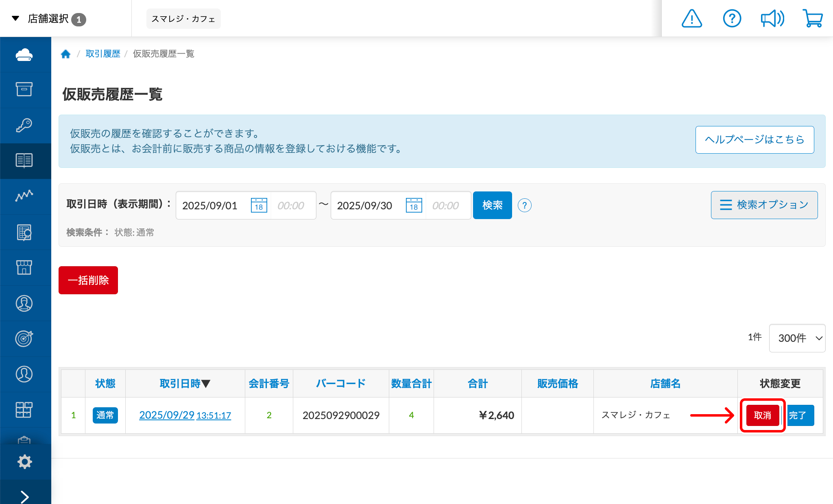Open the help question mark icon in header
This screenshot has height=504, width=833.
(732, 19)
